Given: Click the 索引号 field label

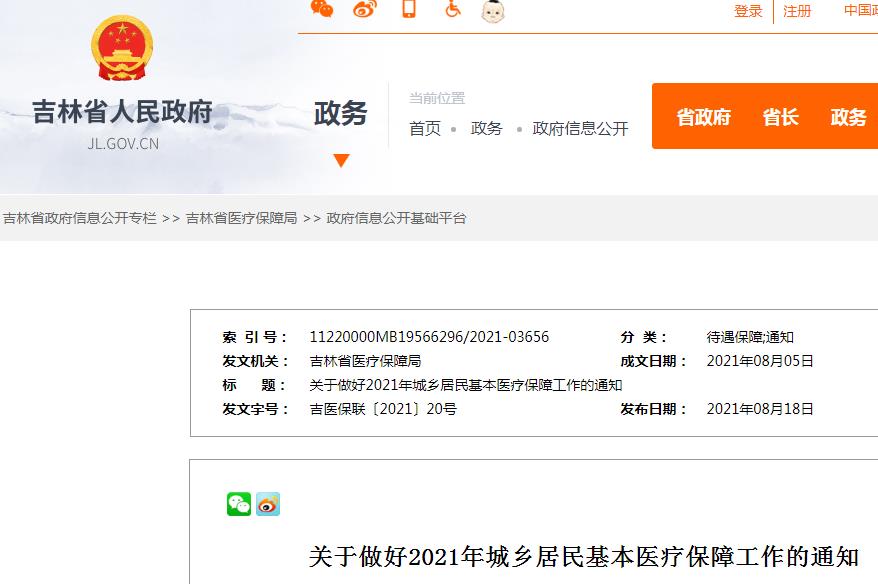Looking at the screenshot, I should click(x=255, y=337).
